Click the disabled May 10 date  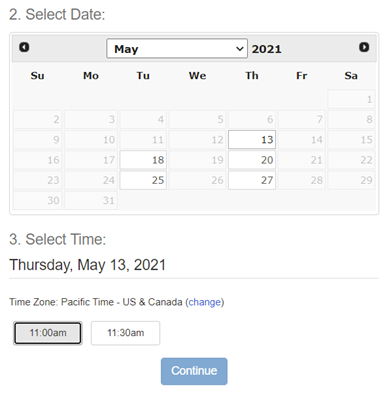coord(91,140)
